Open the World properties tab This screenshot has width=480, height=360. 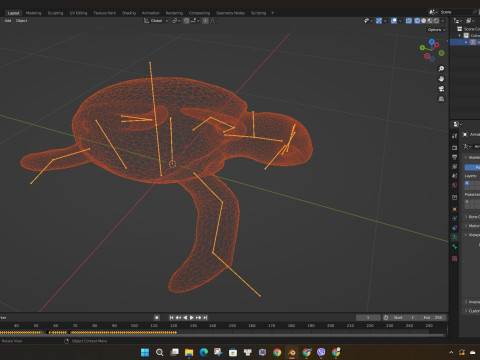coord(454,185)
